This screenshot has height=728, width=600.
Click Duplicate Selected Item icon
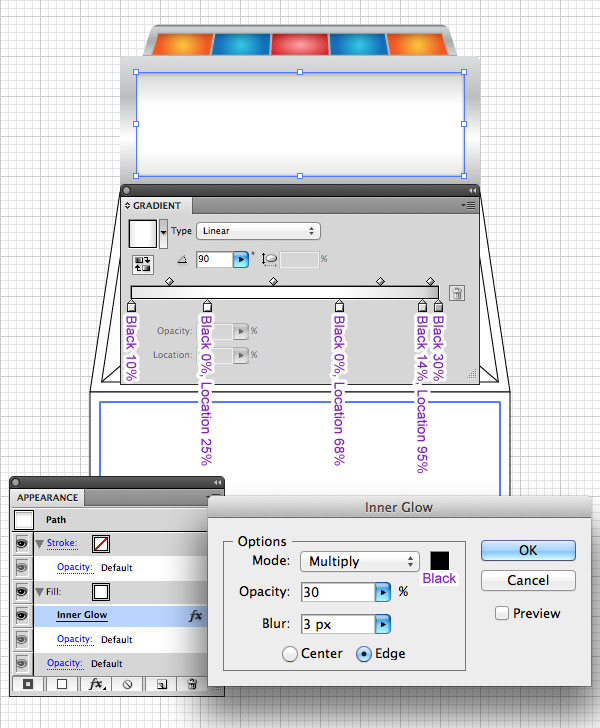point(162,684)
